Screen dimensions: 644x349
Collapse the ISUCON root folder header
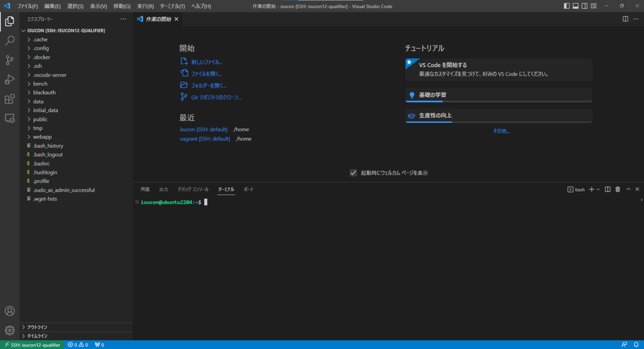tap(76, 31)
